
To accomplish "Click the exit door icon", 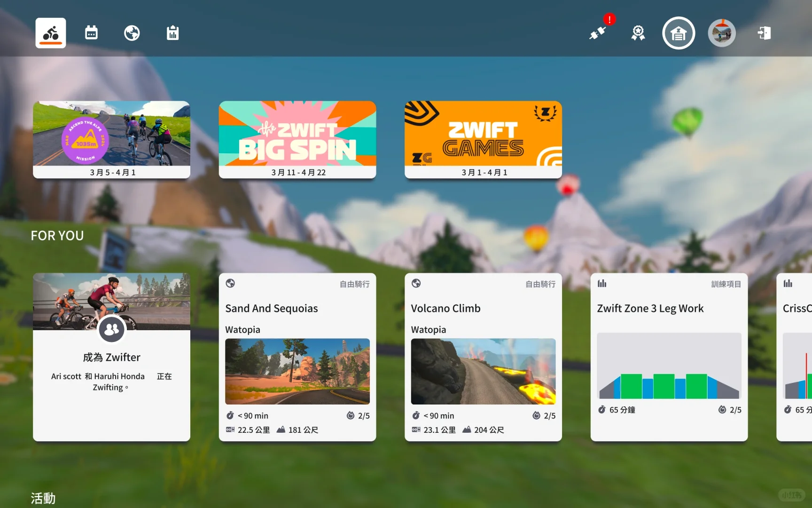I will (764, 33).
